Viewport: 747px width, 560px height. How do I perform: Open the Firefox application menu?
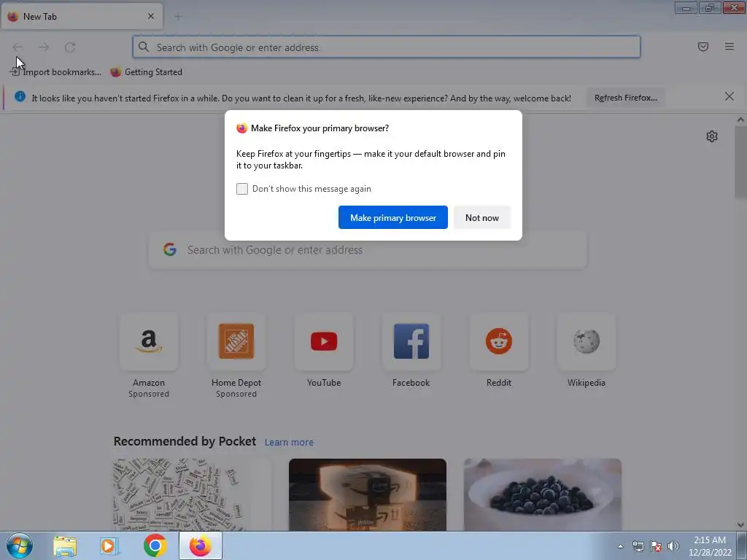pyautogui.click(x=729, y=47)
